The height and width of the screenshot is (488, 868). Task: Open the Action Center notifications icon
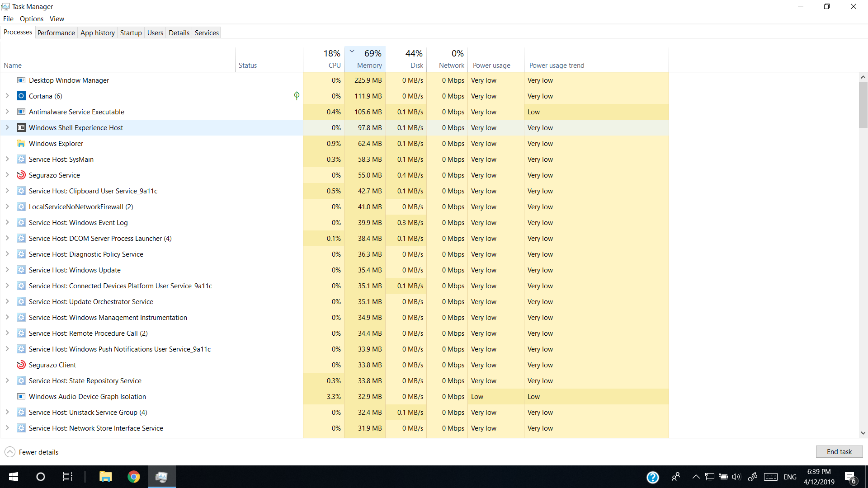[x=850, y=477]
